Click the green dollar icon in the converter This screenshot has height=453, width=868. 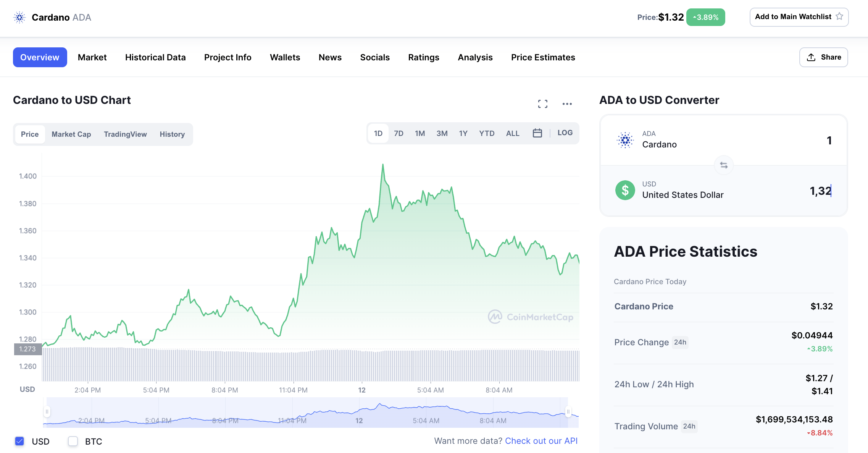[625, 190]
